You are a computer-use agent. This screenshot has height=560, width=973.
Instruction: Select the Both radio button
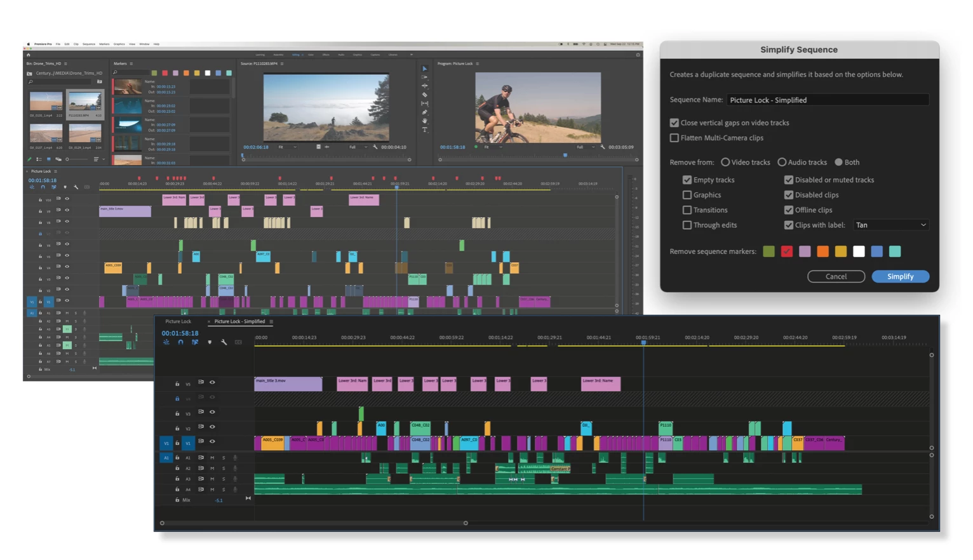tap(838, 163)
